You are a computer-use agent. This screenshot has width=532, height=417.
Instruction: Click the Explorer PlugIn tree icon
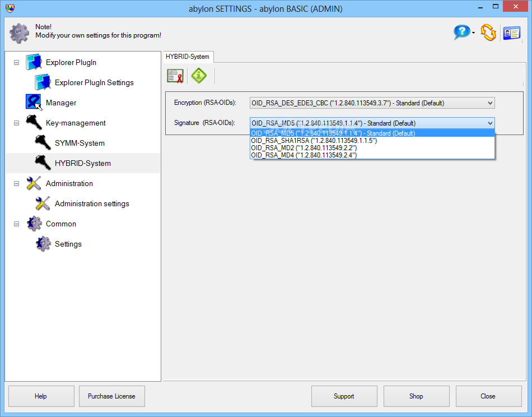click(34, 62)
